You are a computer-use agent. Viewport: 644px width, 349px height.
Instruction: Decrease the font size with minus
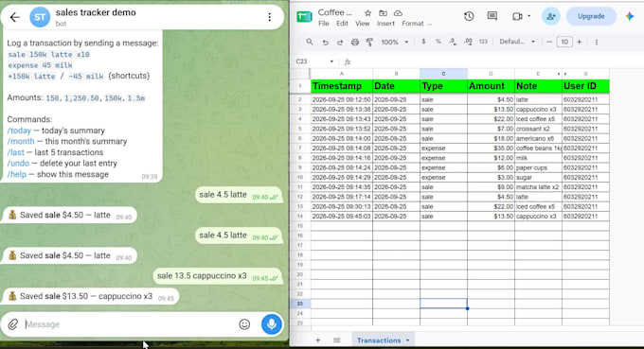(549, 42)
